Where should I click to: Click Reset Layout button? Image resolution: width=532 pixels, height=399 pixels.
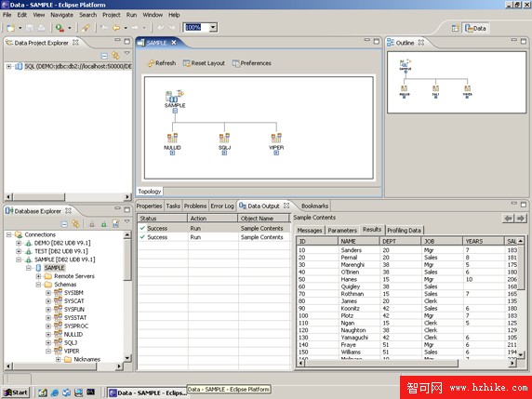pyautogui.click(x=204, y=63)
